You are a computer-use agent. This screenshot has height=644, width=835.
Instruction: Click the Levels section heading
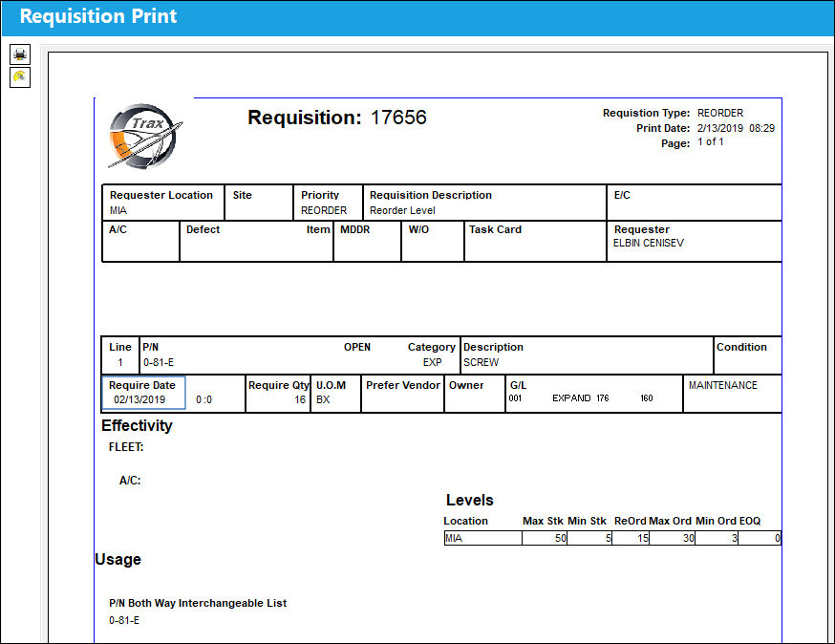coord(470,500)
